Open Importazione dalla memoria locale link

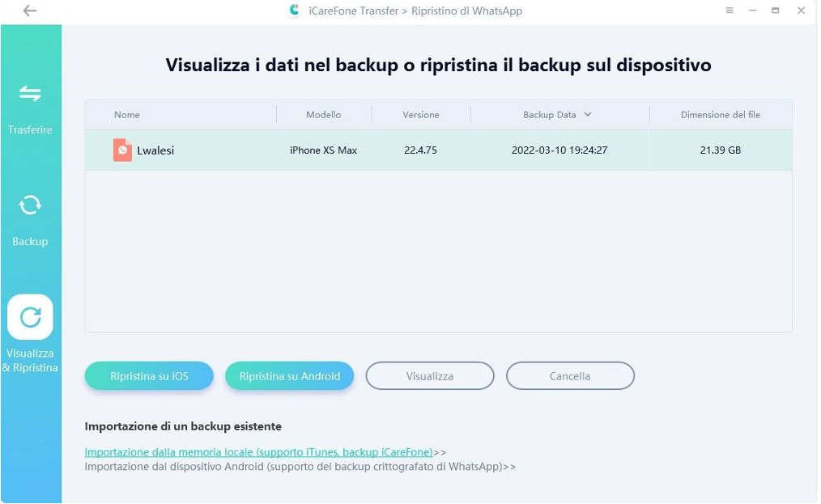coord(258,452)
